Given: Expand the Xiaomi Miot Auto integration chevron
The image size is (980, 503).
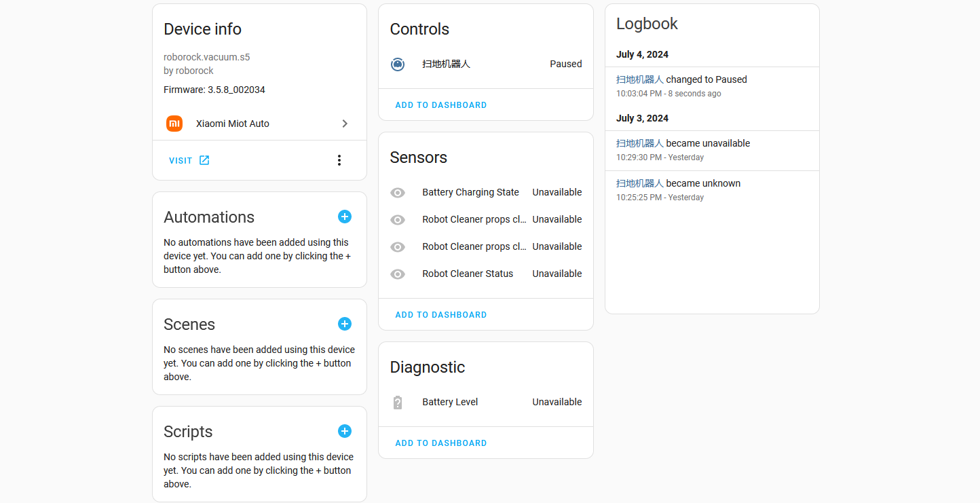Looking at the screenshot, I should click(345, 124).
